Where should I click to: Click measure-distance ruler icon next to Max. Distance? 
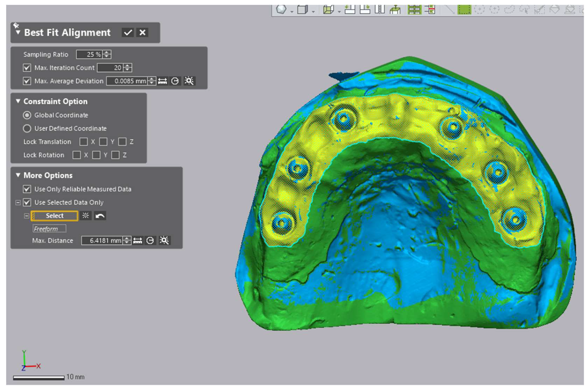137,241
